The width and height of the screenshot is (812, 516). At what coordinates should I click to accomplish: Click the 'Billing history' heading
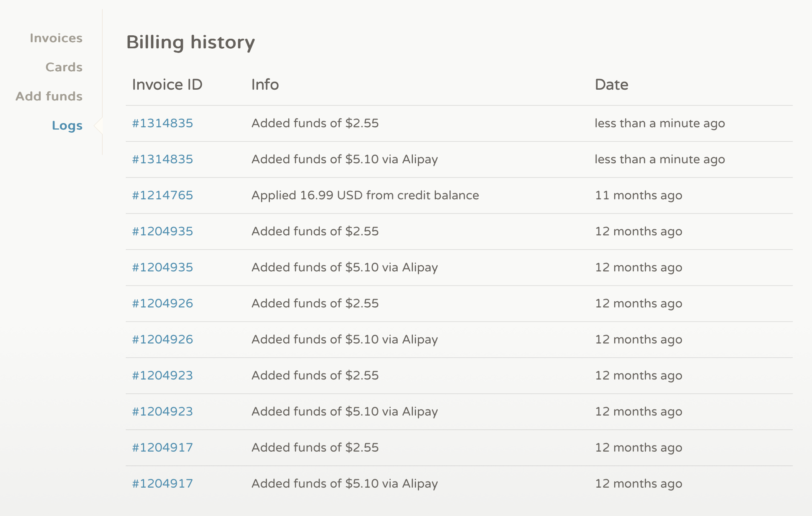coord(191,43)
